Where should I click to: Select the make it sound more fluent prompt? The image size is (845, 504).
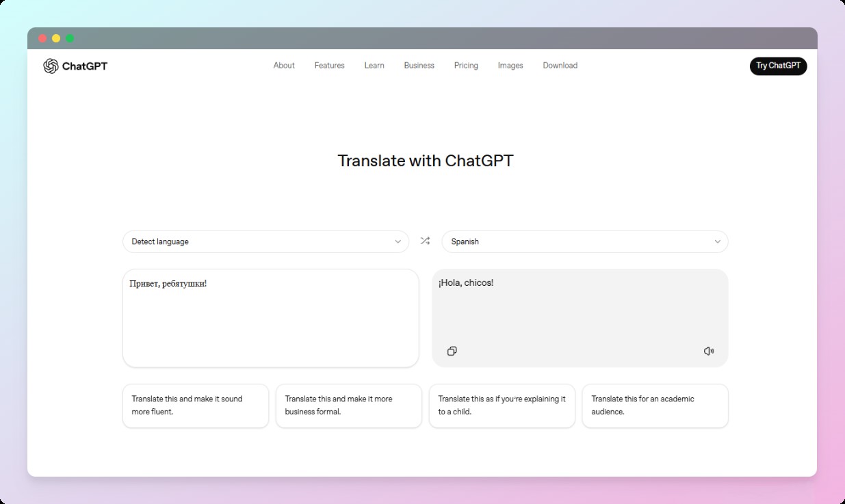click(195, 406)
